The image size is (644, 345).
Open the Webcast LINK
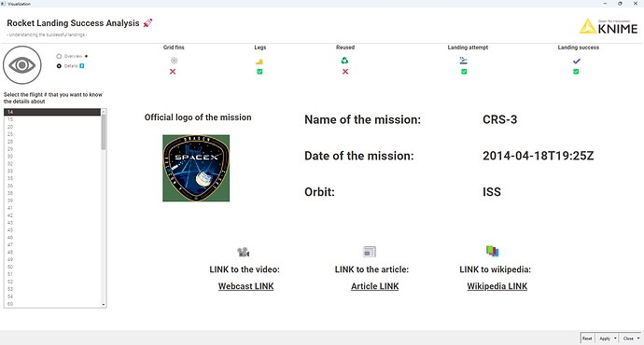246,286
